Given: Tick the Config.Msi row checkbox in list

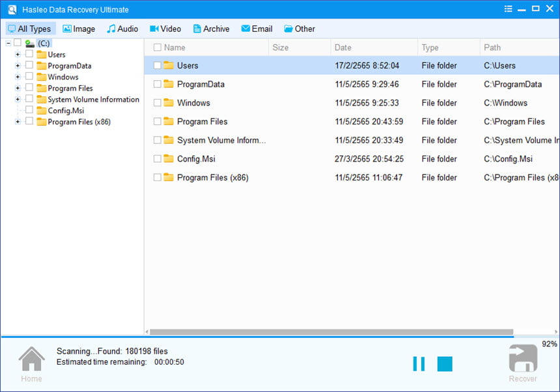Looking at the screenshot, I should click(x=157, y=158).
